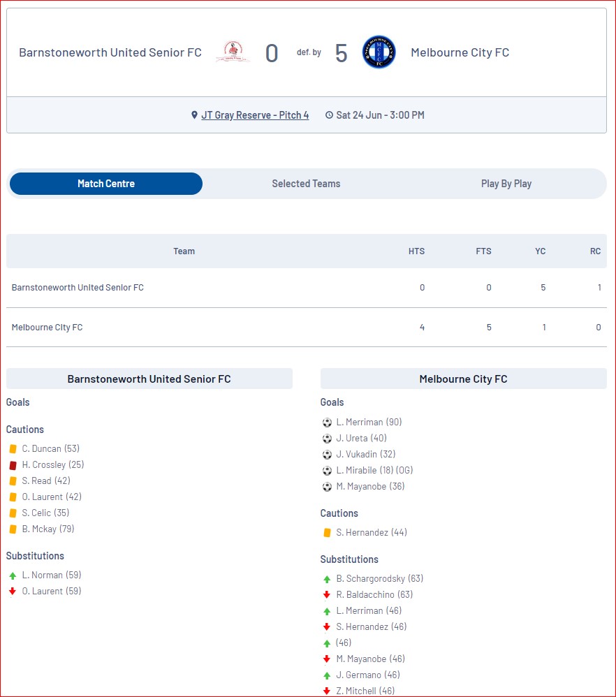The height and width of the screenshot is (697, 616).
Task: Click the Barnstoneworth United club logo
Action: coord(233,52)
